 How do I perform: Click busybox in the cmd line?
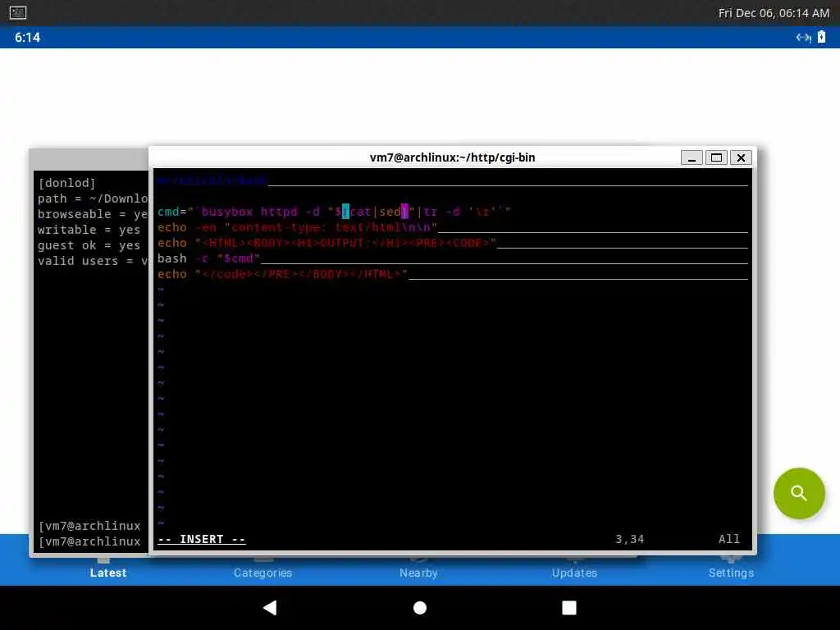coord(226,212)
